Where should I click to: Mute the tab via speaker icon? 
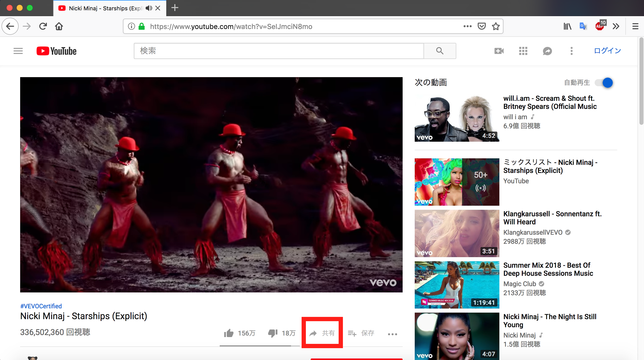click(x=149, y=8)
